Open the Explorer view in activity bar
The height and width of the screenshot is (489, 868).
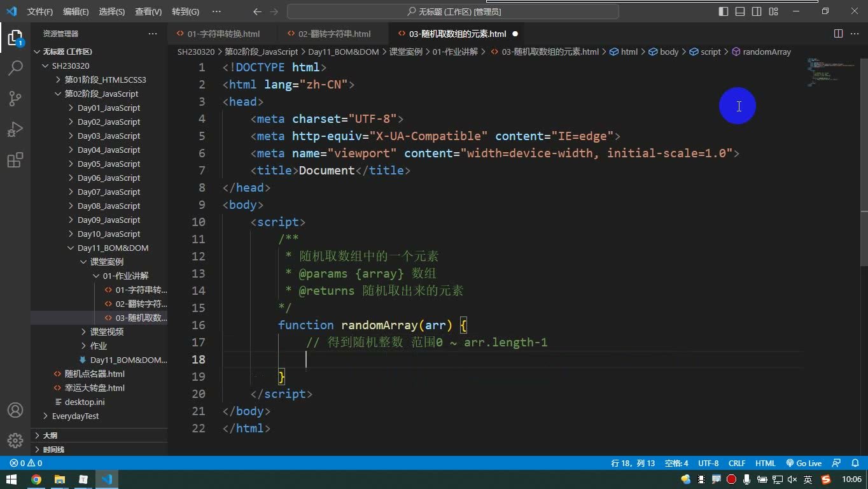[15, 38]
